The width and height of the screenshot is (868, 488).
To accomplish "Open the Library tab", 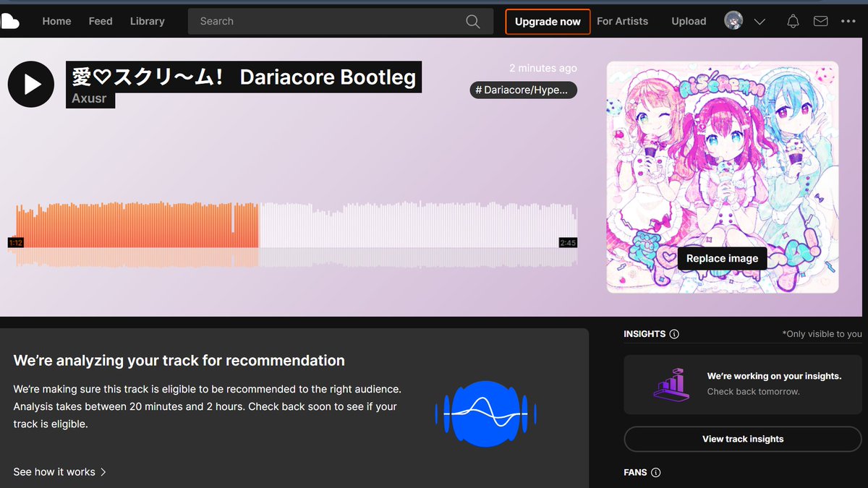I will coord(148,22).
